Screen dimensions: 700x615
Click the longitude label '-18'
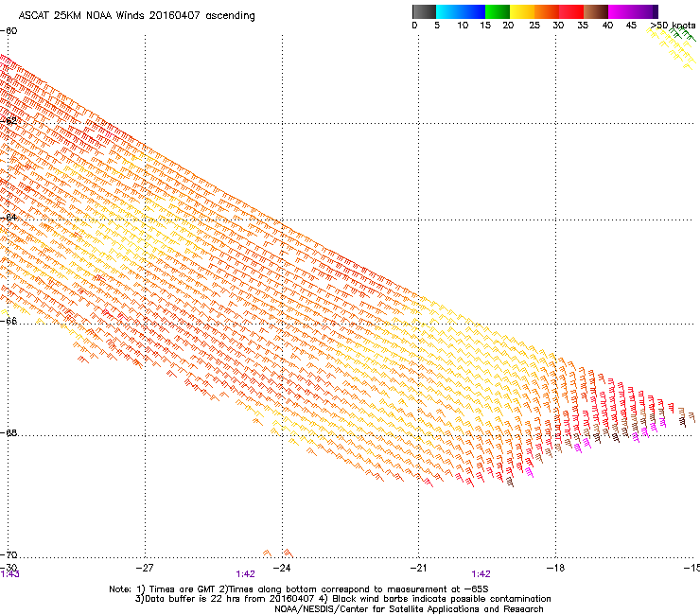555,568
